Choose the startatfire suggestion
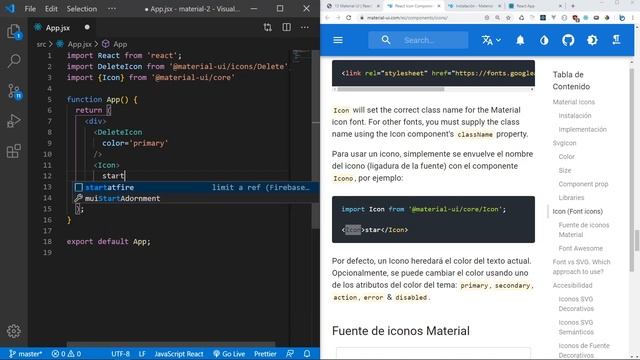640x360 pixels. pos(196,187)
